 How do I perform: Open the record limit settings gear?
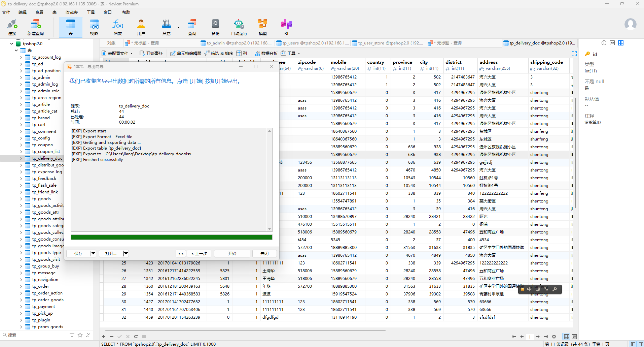pyautogui.click(x=554, y=337)
